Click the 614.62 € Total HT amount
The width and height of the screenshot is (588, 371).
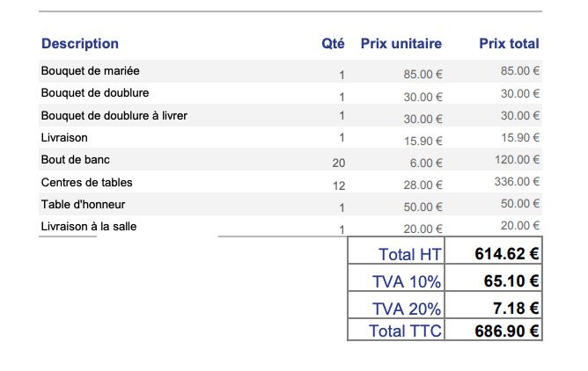pyautogui.click(x=507, y=254)
